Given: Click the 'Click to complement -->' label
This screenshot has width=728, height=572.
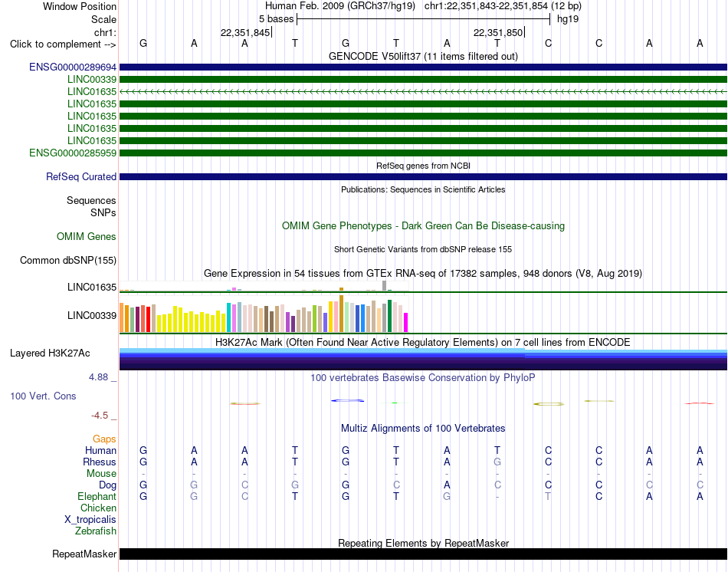Looking at the screenshot, I should point(63,44).
